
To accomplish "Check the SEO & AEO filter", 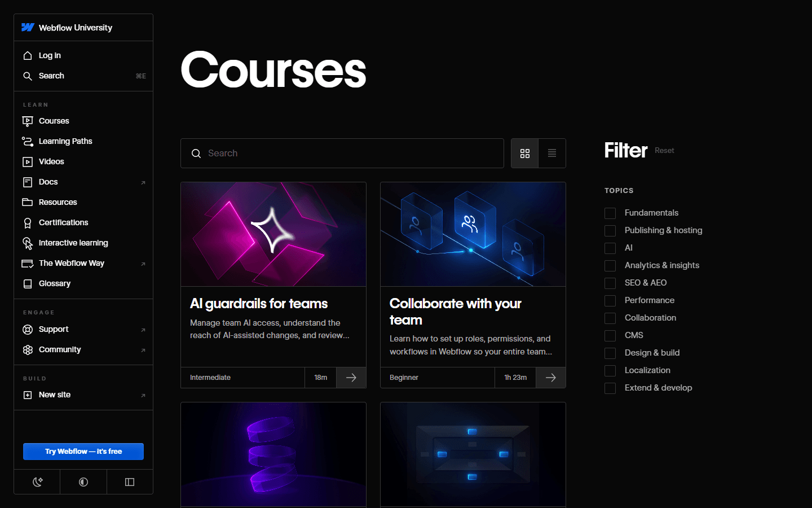I will pos(610,283).
